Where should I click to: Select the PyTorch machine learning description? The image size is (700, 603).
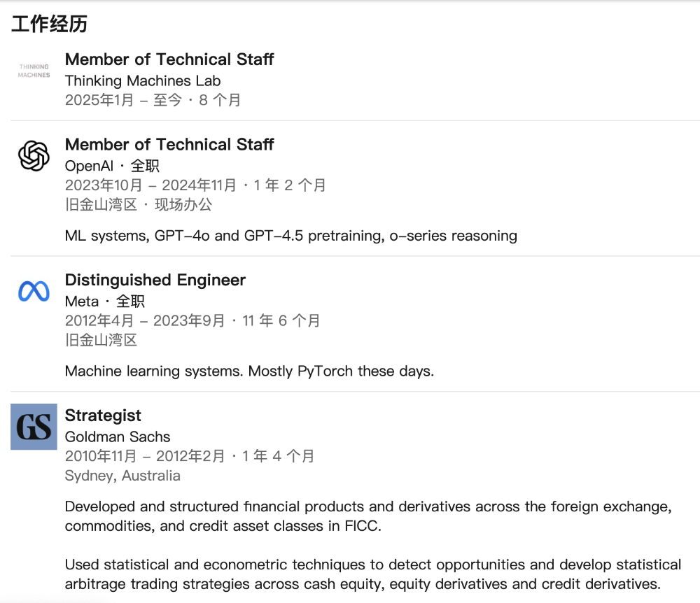249,371
